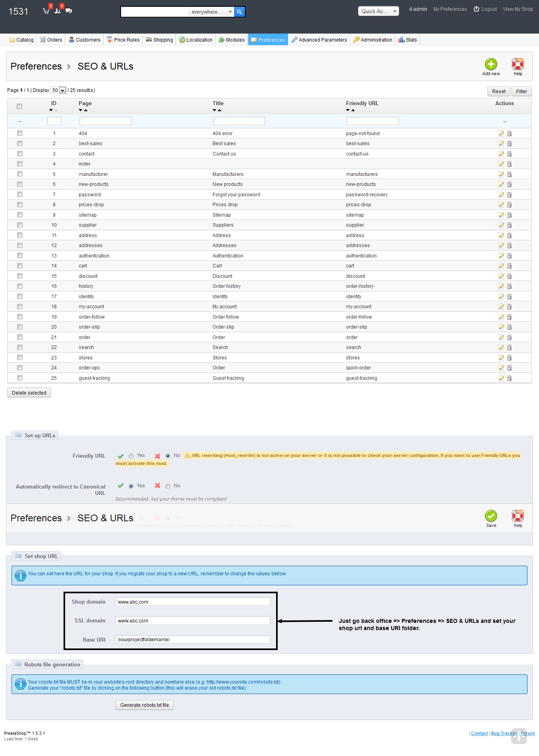Sort Page column ascending arrow
Viewport: 539px width, 756px height.
point(86,110)
